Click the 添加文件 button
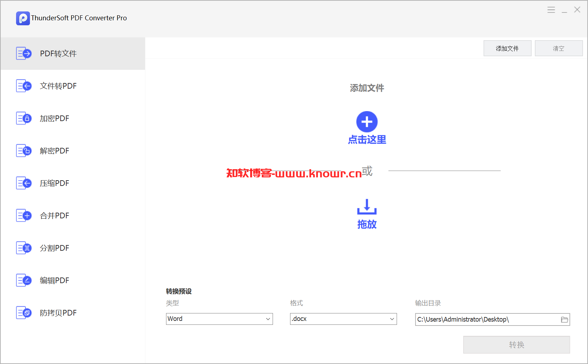Screen dimensions: 588x364 click(x=507, y=48)
